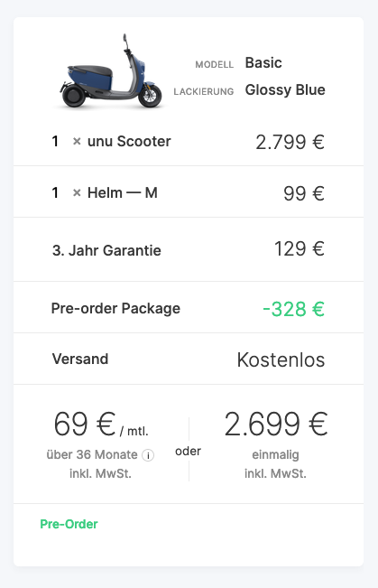
Task: Click the × icon next to Helm — M
Action: 77,192
